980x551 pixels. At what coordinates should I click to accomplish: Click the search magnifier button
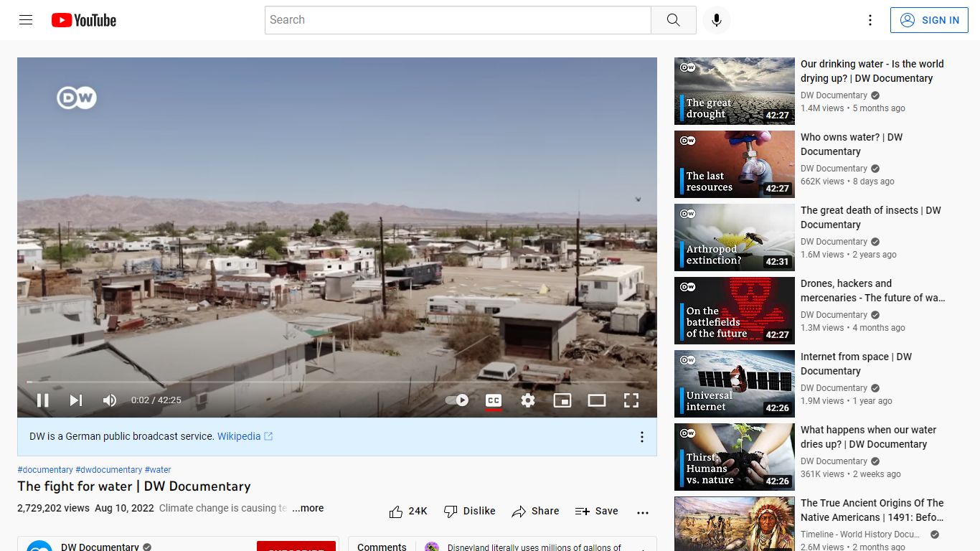pyautogui.click(x=673, y=20)
